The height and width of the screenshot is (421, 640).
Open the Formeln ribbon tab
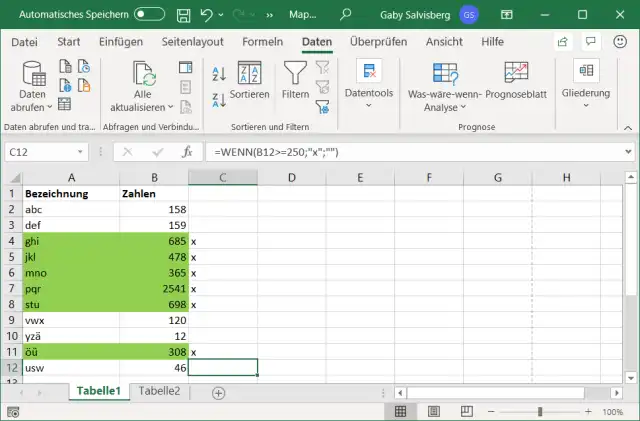click(262, 42)
